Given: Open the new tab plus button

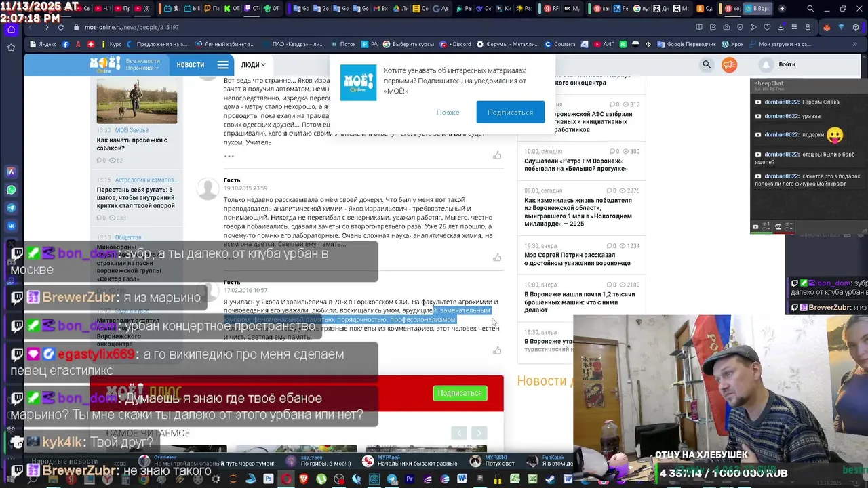Looking at the screenshot, I should [782, 9].
